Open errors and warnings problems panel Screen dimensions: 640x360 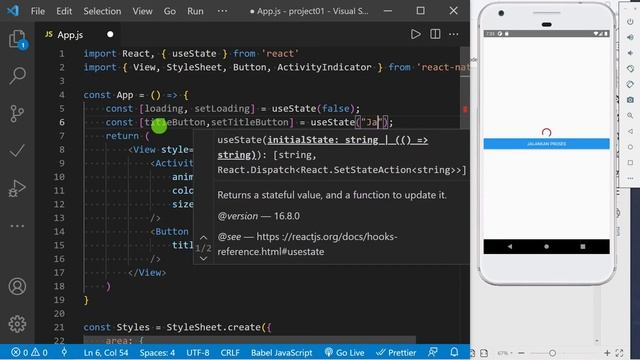[x=29, y=352]
